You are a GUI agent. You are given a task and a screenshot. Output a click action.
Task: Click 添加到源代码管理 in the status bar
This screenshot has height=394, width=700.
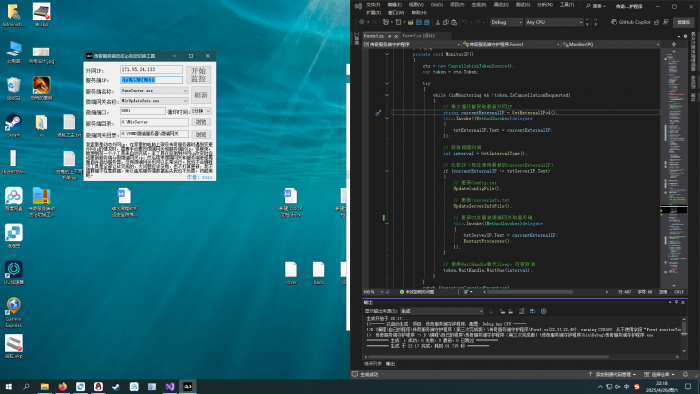click(611, 374)
